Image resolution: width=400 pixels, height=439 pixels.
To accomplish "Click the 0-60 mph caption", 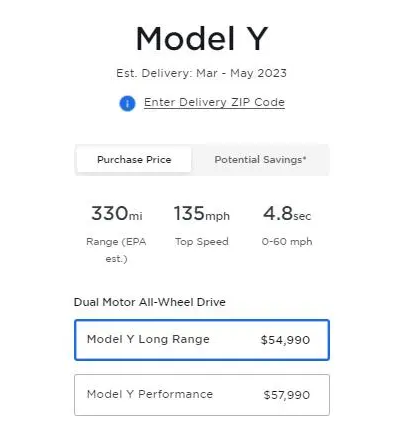I will tap(287, 241).
